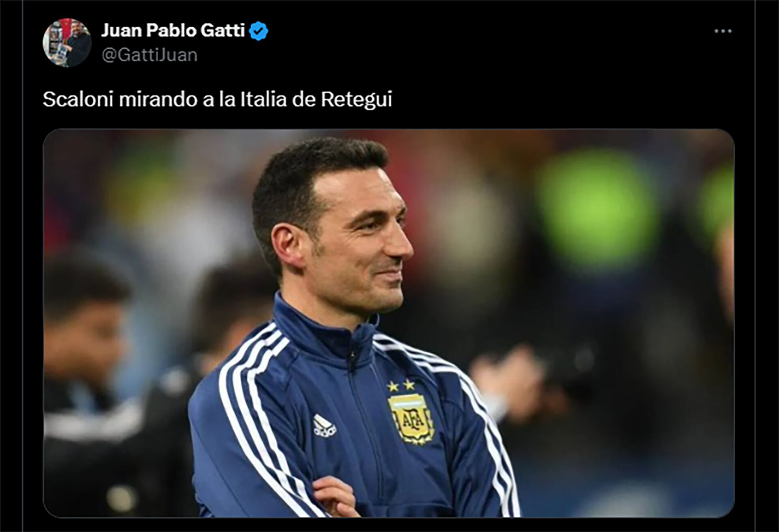Click the word Scaloni in the tweet

click(x=78, y=99)
